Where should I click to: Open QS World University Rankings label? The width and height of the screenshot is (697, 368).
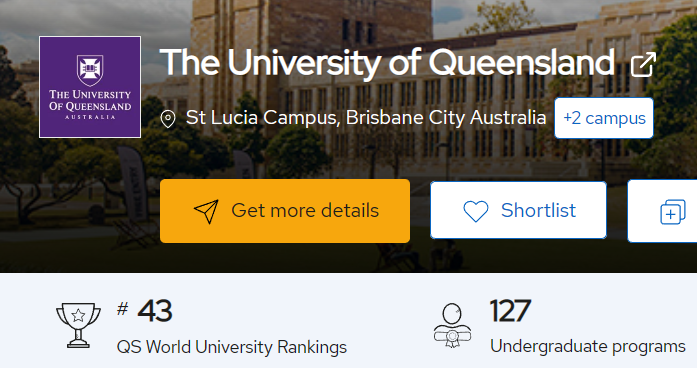[x=232, y=347]
